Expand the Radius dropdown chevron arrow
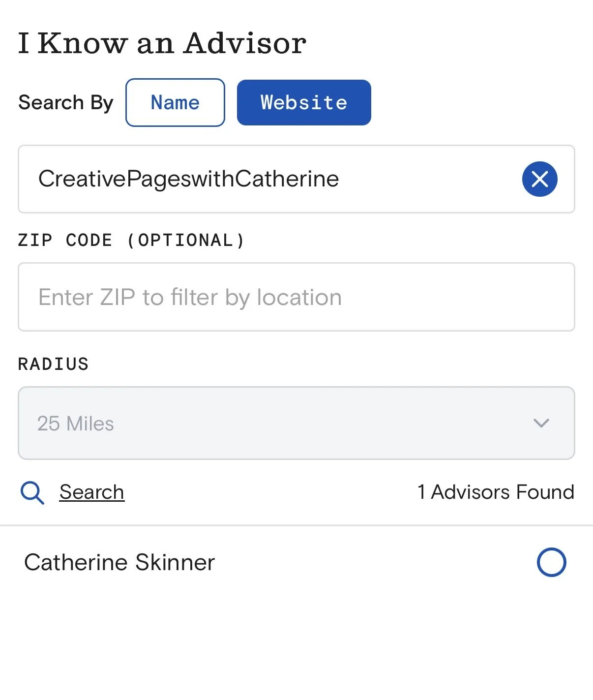The height and width of the screenshot is (700, 593). point(541,423)
